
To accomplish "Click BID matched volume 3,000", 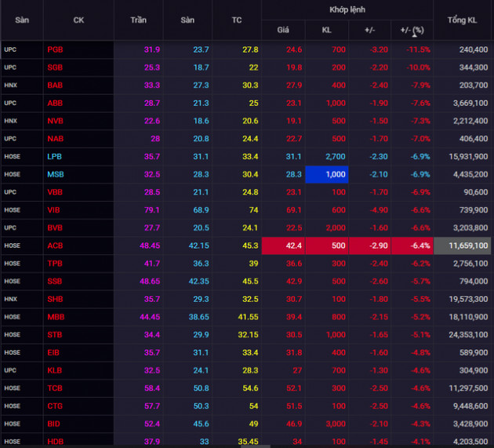I will [336, 424].
